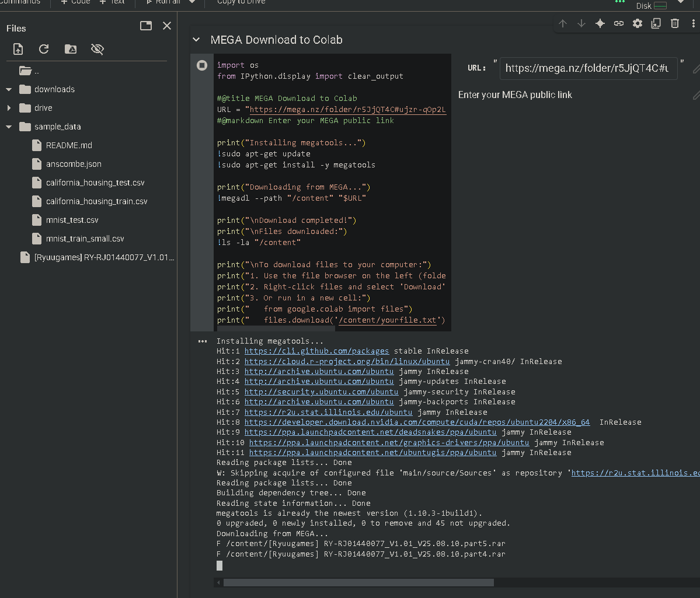Collapse the sample_data folder
The height and width of the screenshot is (598, 700).
(9, 127)
